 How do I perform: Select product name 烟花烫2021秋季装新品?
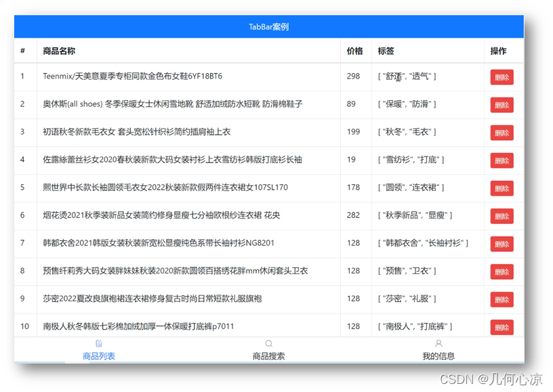click(161, 215)
